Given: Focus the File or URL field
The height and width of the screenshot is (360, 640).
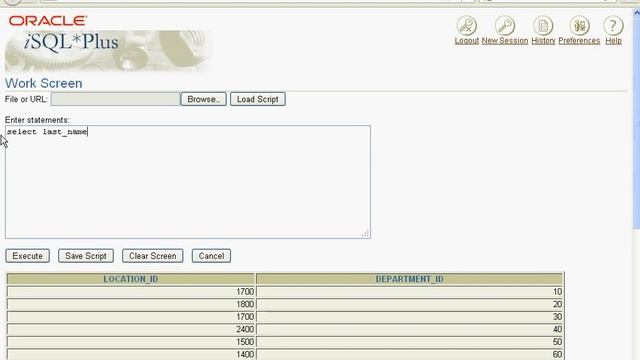Looking at the screenshot, I should coord(115,99).
